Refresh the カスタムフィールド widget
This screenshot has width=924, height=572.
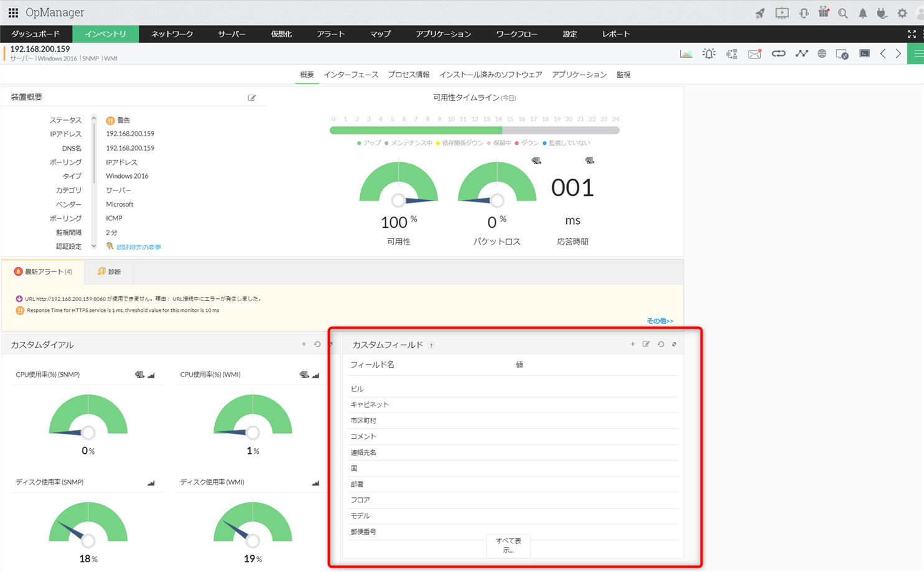(661, 344)
